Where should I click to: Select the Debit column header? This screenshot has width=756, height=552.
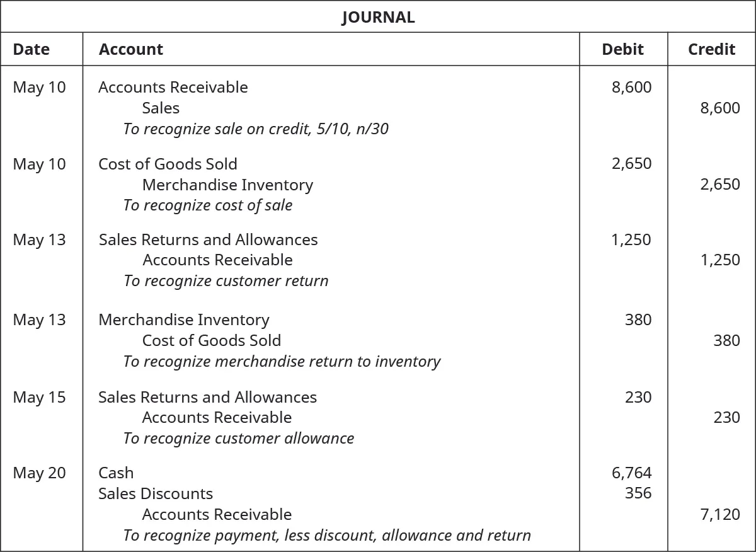[x=622, y=49]
